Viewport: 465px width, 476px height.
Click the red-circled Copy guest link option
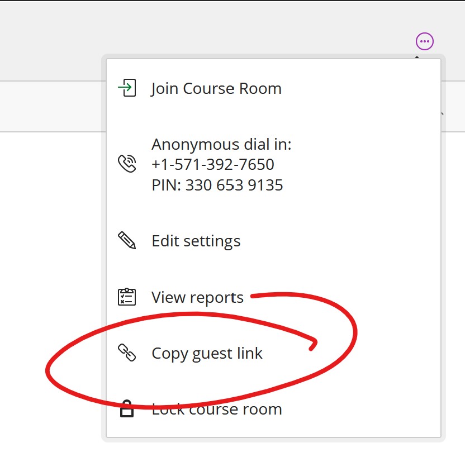click(x=207, y=353)
